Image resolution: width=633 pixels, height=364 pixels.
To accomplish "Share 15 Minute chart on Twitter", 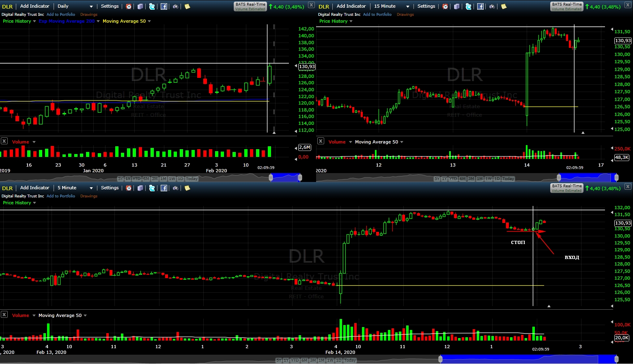I will (x=468, y=6).
